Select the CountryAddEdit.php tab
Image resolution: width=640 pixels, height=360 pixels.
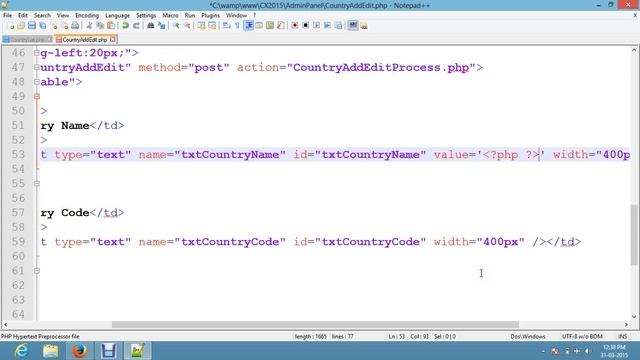[84, 40]
